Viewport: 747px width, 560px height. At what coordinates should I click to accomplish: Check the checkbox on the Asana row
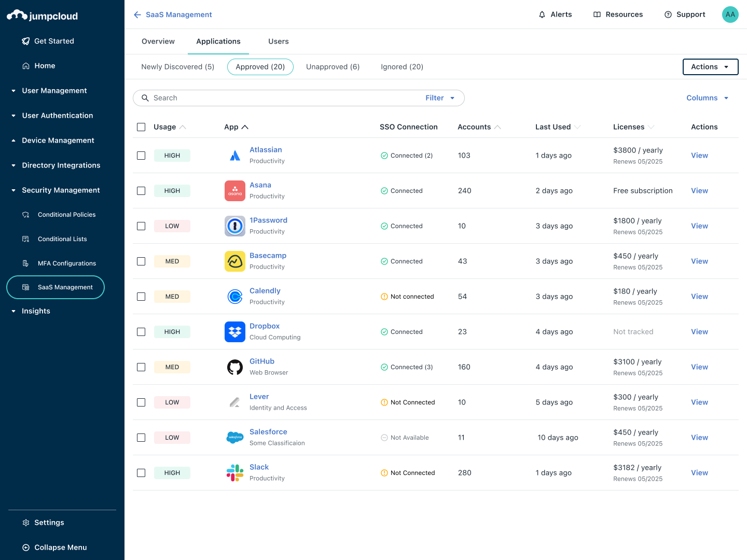(141, 190)
